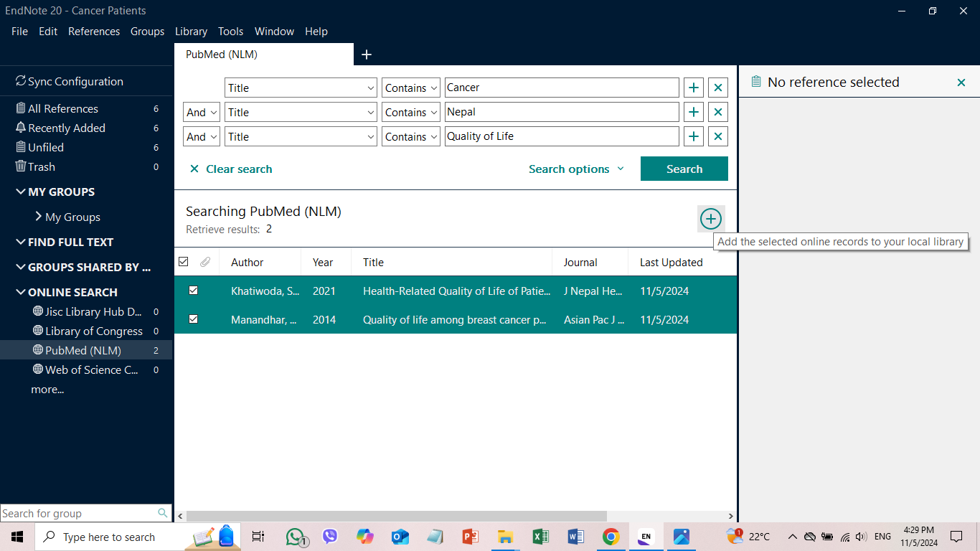Open first row field dropdown for Cancer
This screenshot has height=551, width=980.
[301, 88]
